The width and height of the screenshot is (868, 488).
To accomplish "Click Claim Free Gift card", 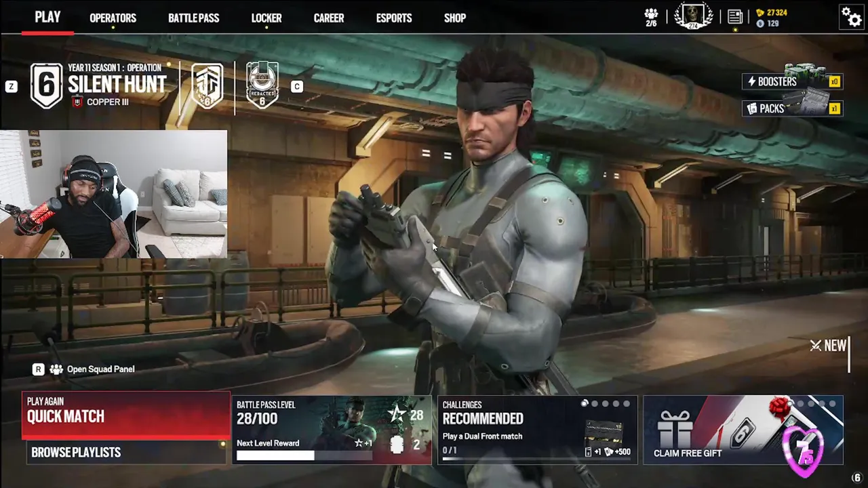I will point(743,430).
